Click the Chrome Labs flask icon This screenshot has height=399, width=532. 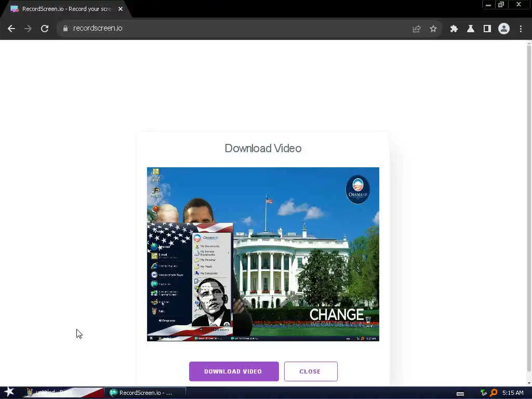tap(471, 29)
